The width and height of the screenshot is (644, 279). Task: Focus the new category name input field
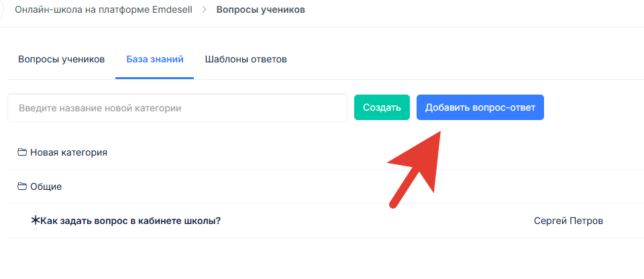coord(177,108)
